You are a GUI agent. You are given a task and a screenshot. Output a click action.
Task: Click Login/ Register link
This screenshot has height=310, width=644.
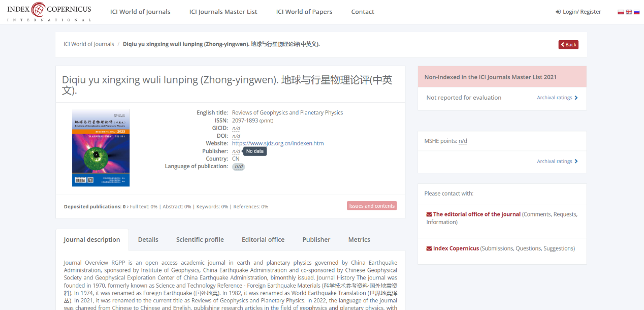[x=578, y=12]
